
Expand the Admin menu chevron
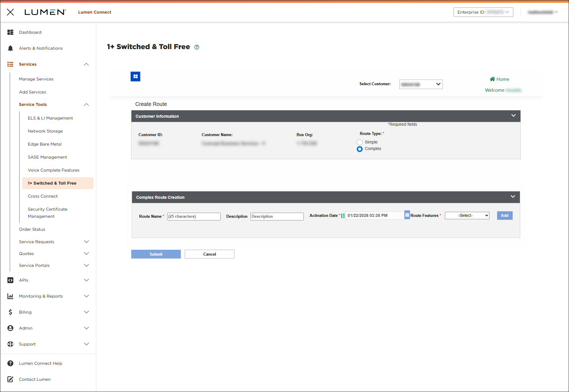point(86,328)
